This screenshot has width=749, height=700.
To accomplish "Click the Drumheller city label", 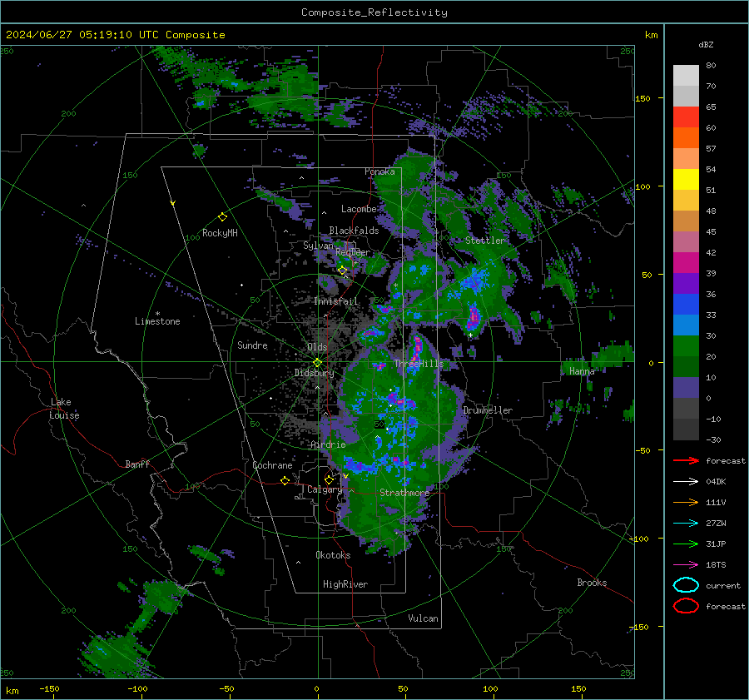I will pyautogui.click(x=488, y=410).
